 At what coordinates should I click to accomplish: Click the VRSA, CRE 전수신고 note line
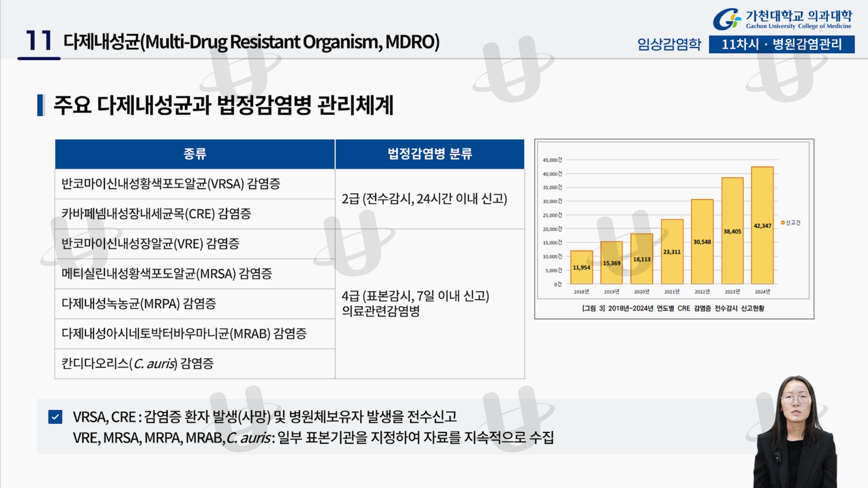(265, 417)
